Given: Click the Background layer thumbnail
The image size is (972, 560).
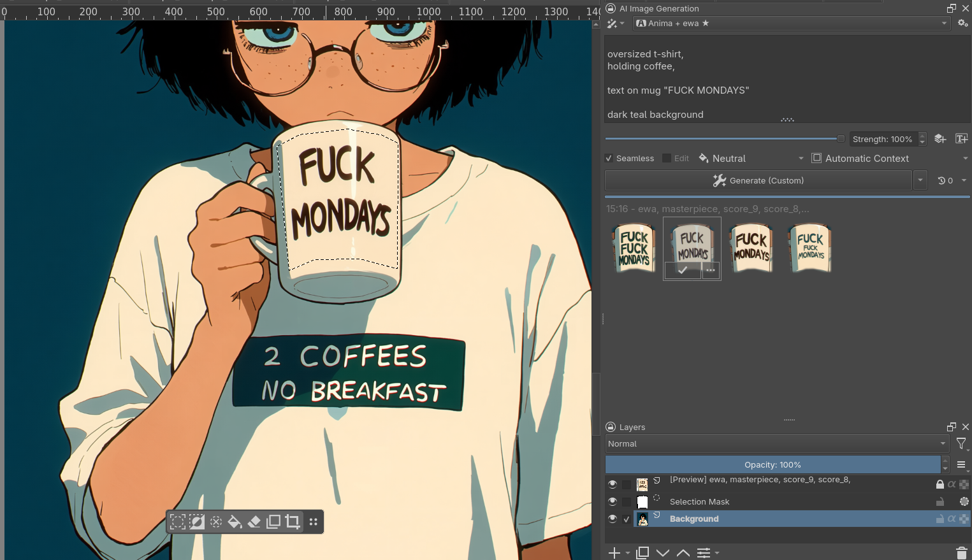Looking at the screenshot, I should pos(642,519).
